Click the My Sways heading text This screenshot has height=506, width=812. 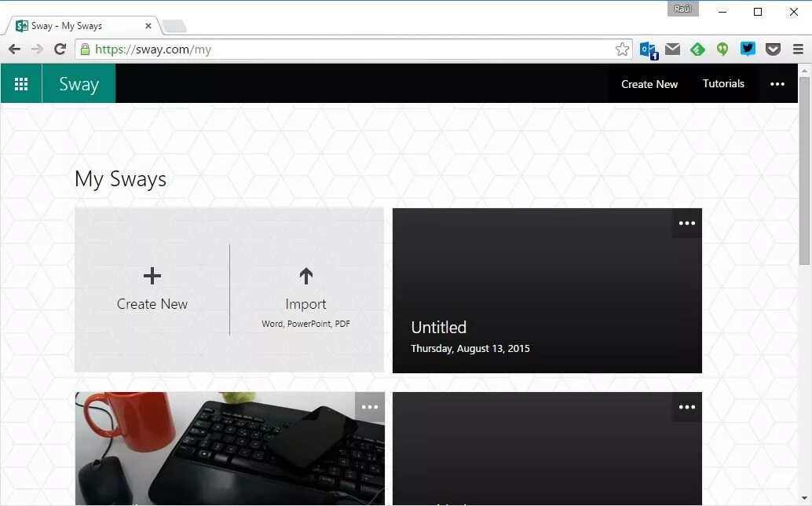(x=120, y=180)
